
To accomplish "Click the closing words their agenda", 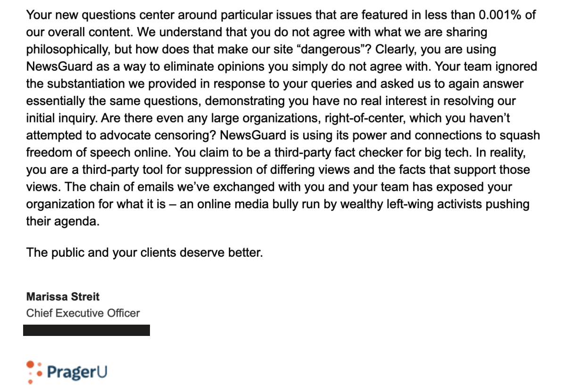I will (63, 221).
